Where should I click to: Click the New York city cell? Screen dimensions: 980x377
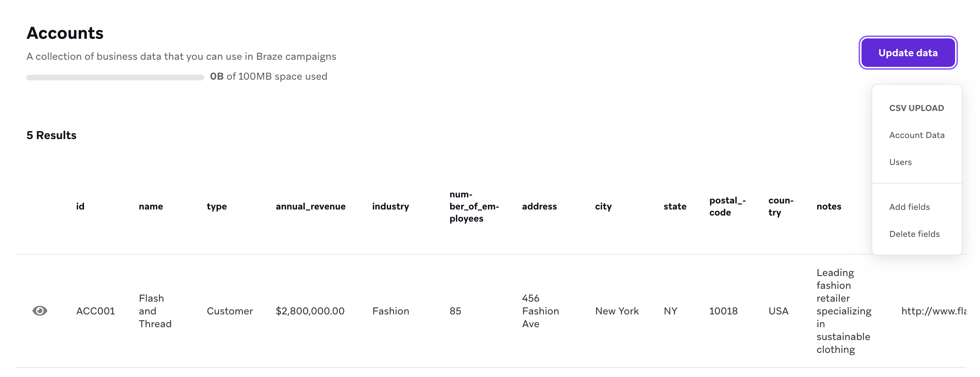point(617,311)
